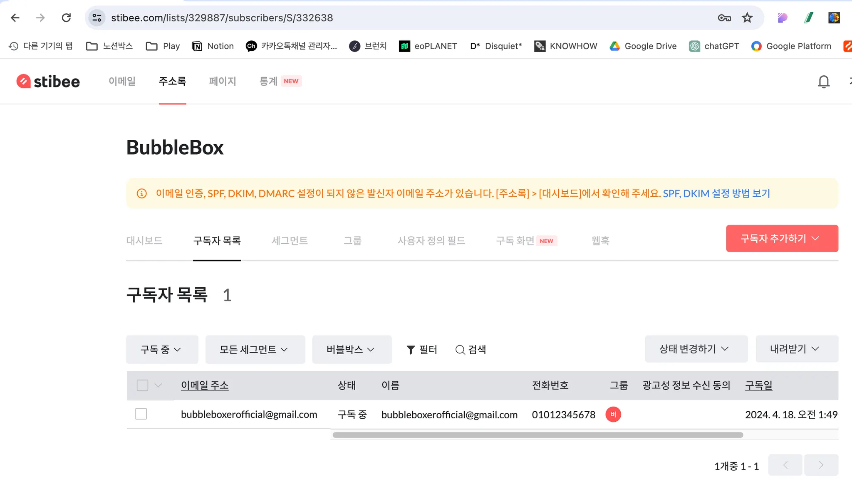The image size is (852, 504).
Task: Switch to the 대시보드 tab
Action: tap(144, 240)
